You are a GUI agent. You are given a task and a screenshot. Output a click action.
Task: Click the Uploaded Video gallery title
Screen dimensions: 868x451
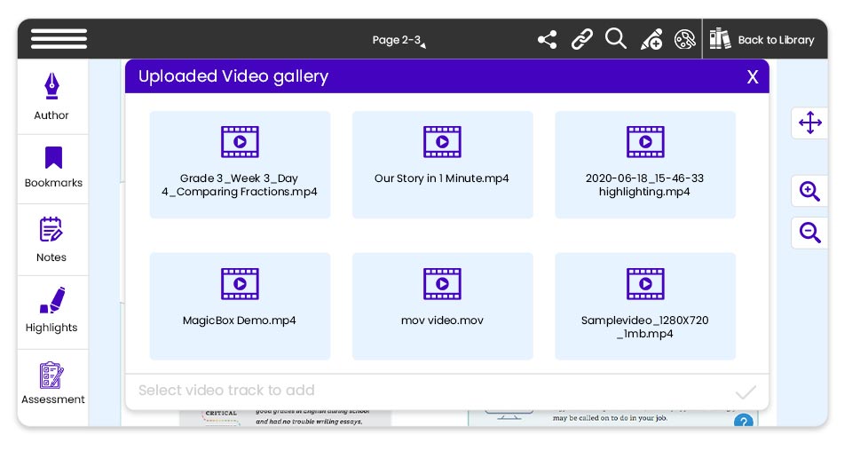point(233,76)
